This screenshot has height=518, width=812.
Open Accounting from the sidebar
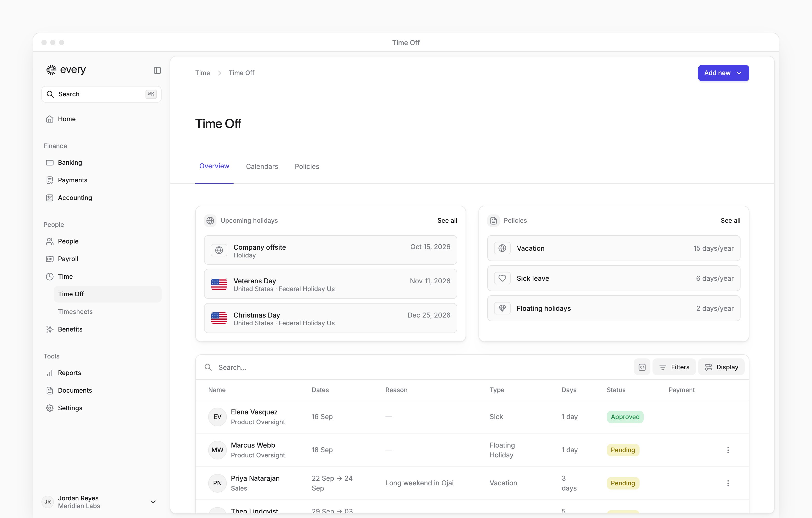pyautogui.click(x=102, y=198)
